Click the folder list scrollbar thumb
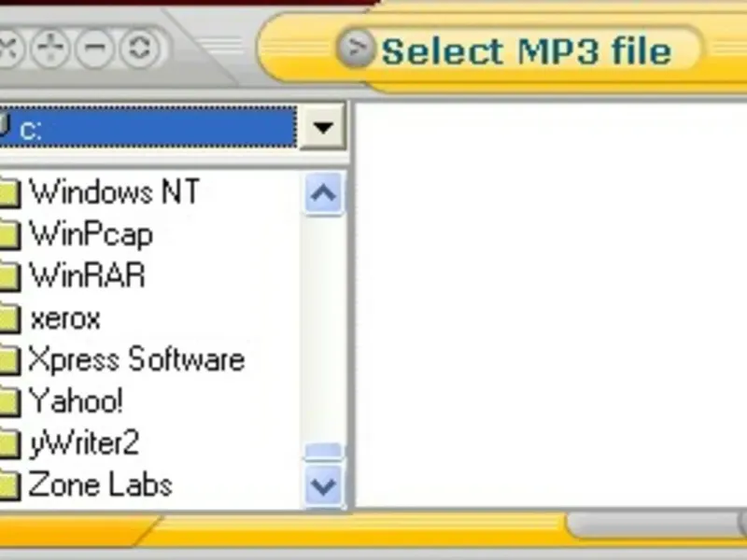Image resolution: width=747 pixels, height=560 pixels. 323,452
